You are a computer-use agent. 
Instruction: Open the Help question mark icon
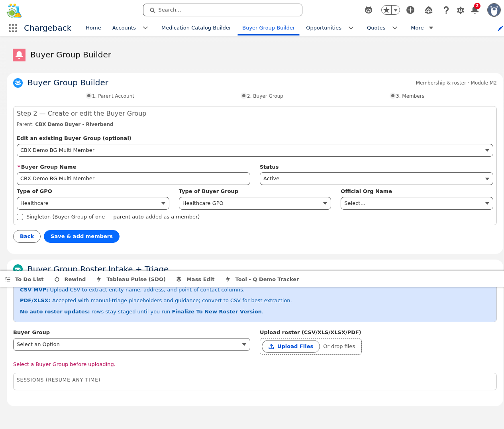(x=446, y=10)
